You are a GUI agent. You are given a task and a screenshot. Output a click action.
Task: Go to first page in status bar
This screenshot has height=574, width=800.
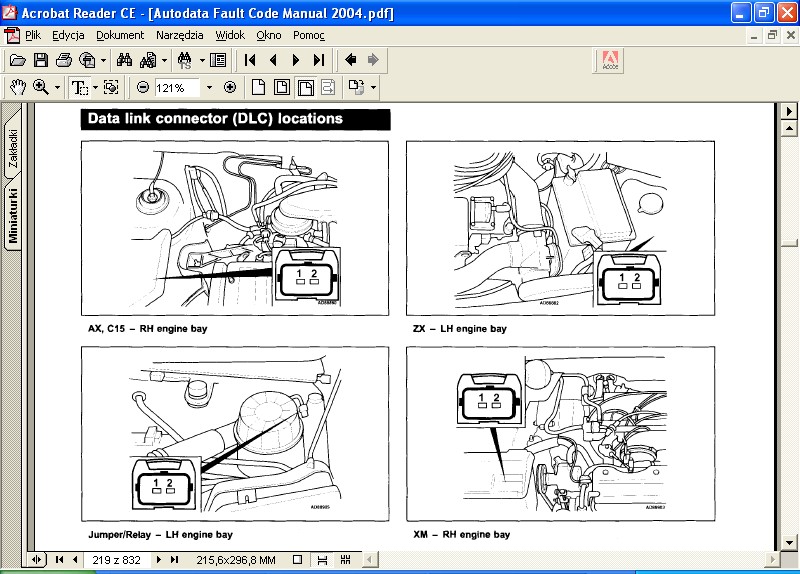[59, 560]
